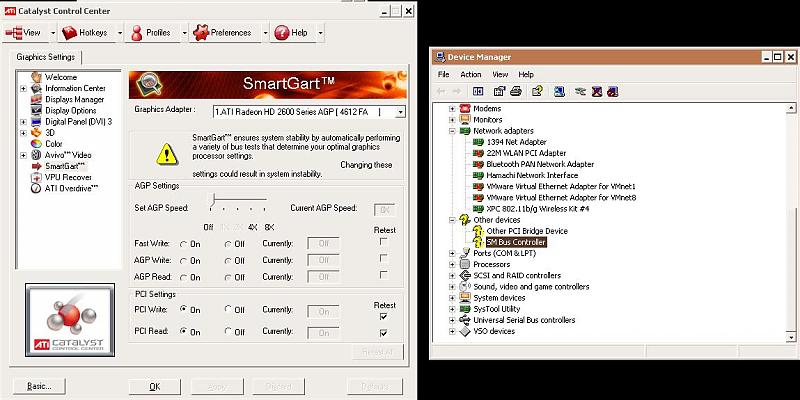
Task: Collapse the Network adapters node
Action: tap(452, 131)
